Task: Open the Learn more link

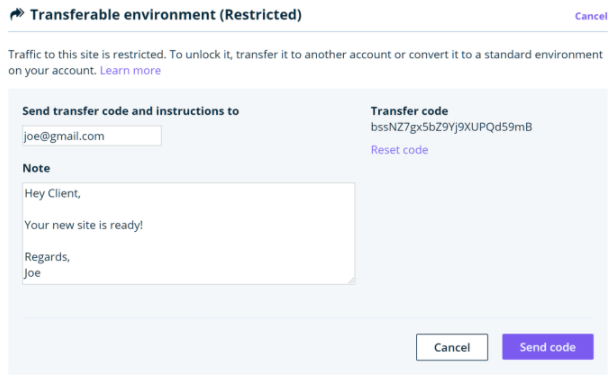Action: click(x=130, y=70)
